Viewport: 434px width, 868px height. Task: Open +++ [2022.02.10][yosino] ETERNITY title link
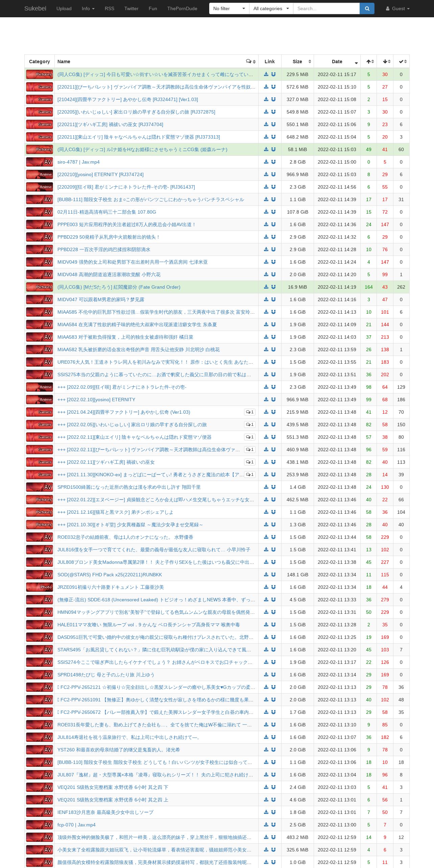coord(96,400)
